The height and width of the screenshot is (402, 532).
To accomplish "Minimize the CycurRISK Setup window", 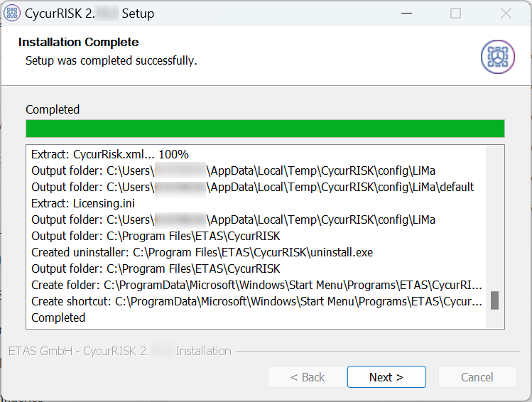I will (406, 13).
